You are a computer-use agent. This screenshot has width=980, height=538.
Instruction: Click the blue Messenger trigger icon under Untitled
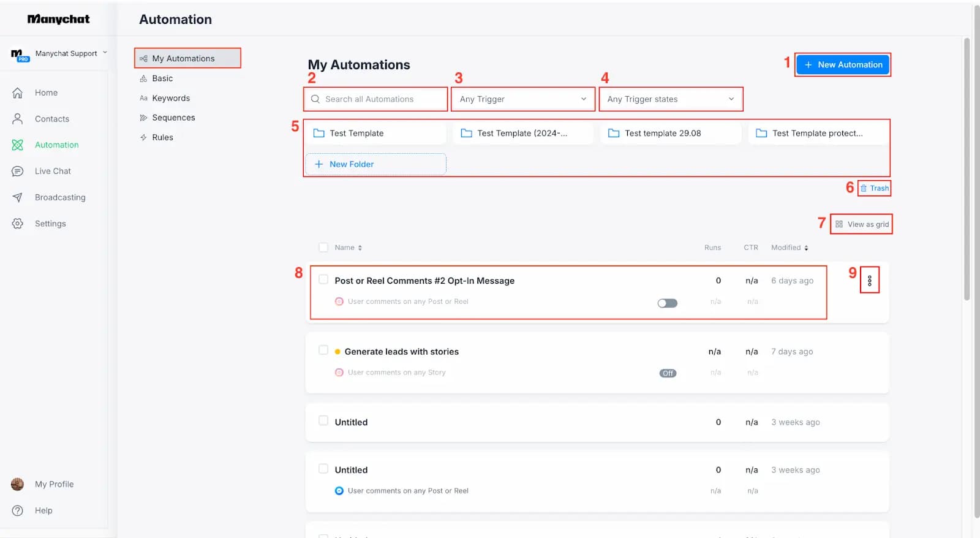pos(339,491)
